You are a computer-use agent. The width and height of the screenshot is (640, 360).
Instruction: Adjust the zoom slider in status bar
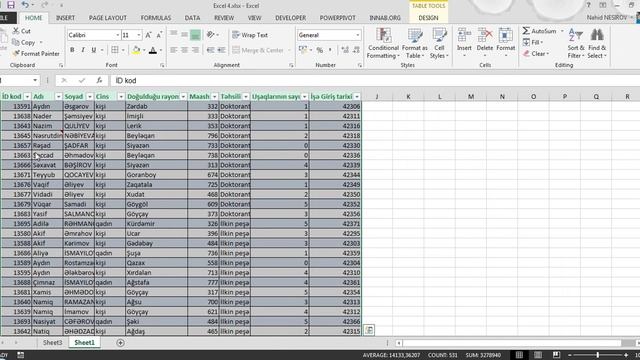point(598,355)
